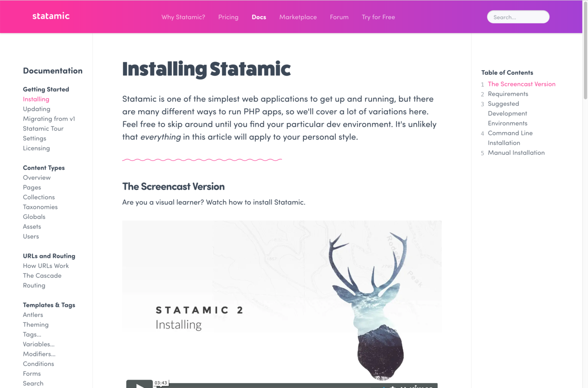Open the Statamic Tour page
The height and width of the screenshot is (388, 588).
click(43, 129)
